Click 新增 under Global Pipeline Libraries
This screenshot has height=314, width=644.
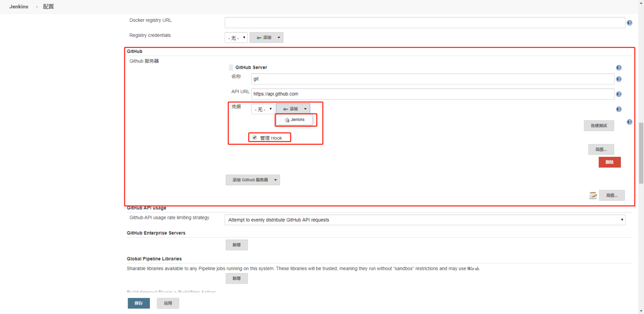[x=237, y=278]
